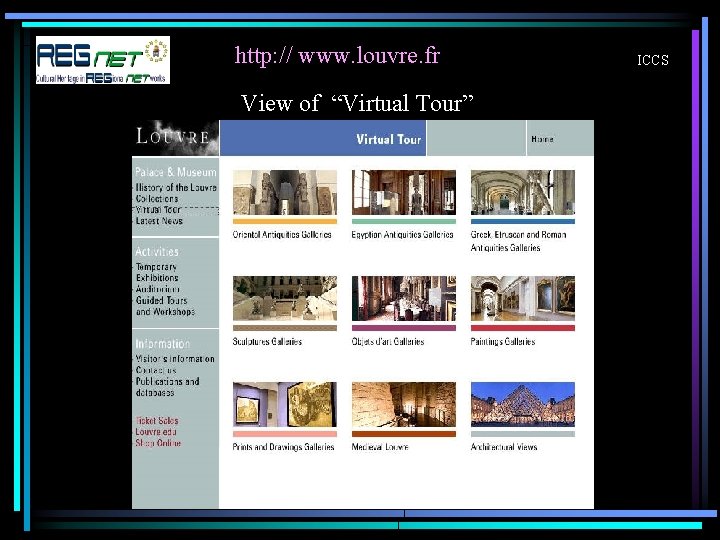
Task: Open Contact us in the sidebar
Action: coord(156,370)
